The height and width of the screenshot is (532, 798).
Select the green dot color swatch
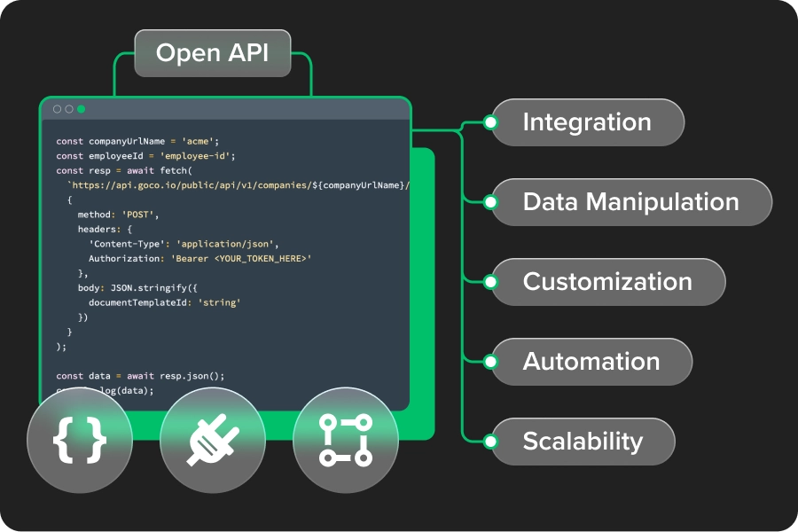click(x=81, y=109)
